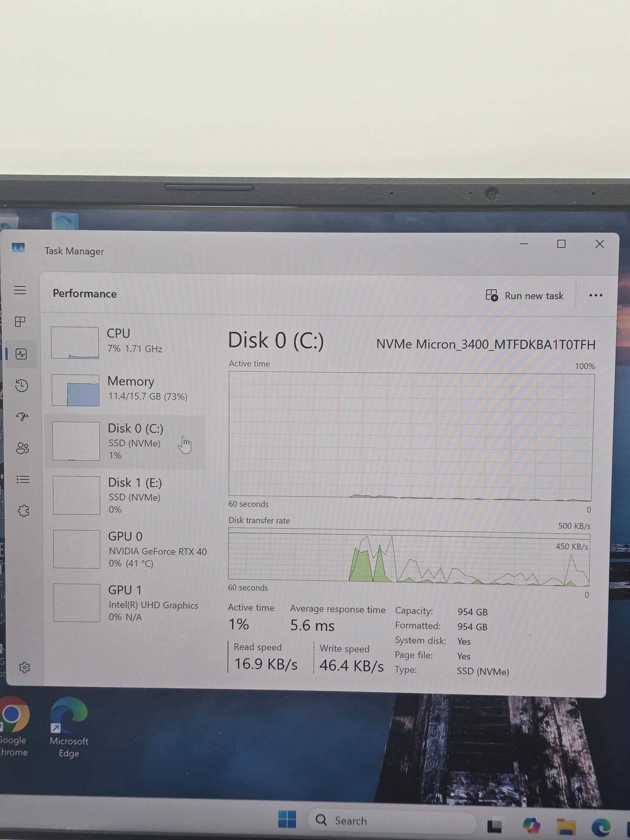Click Run new task button
This screenshot has width=630, height=840.
[524, 296]
